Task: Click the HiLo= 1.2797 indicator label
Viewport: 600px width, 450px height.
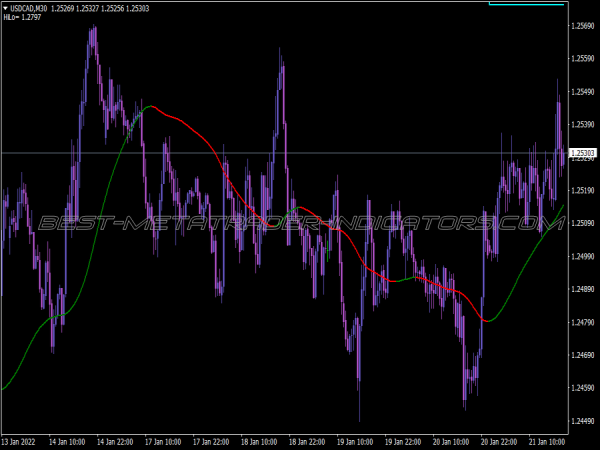Action: tap(22, 17)
